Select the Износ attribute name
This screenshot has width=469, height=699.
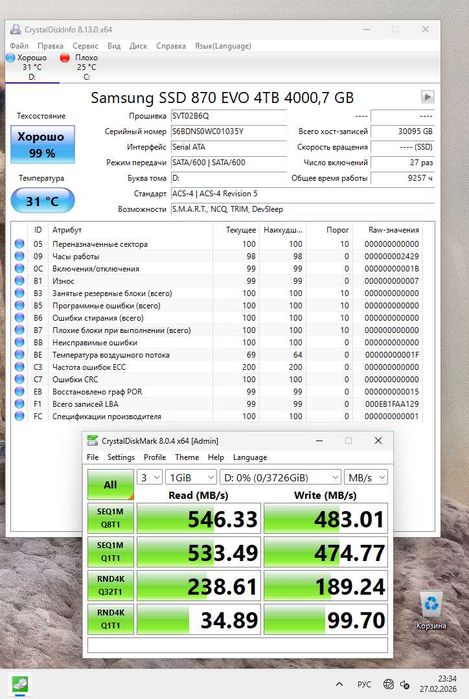pos(63,281)
